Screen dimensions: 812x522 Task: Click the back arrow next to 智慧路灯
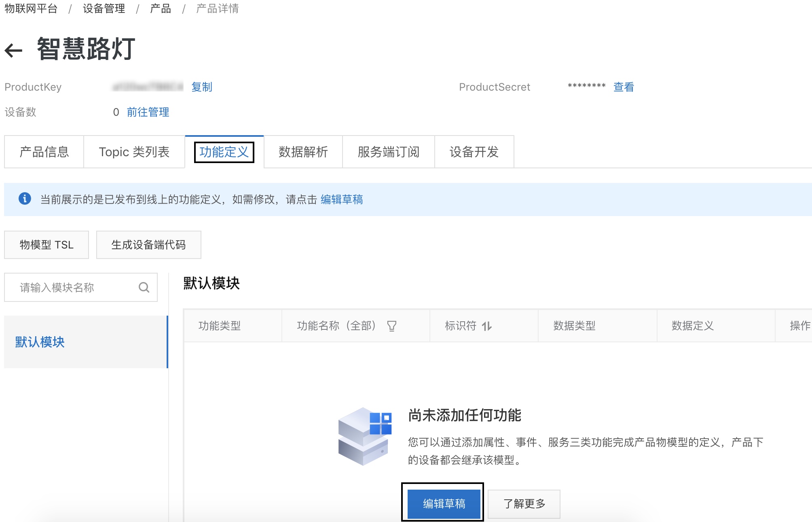coord(13,49)
